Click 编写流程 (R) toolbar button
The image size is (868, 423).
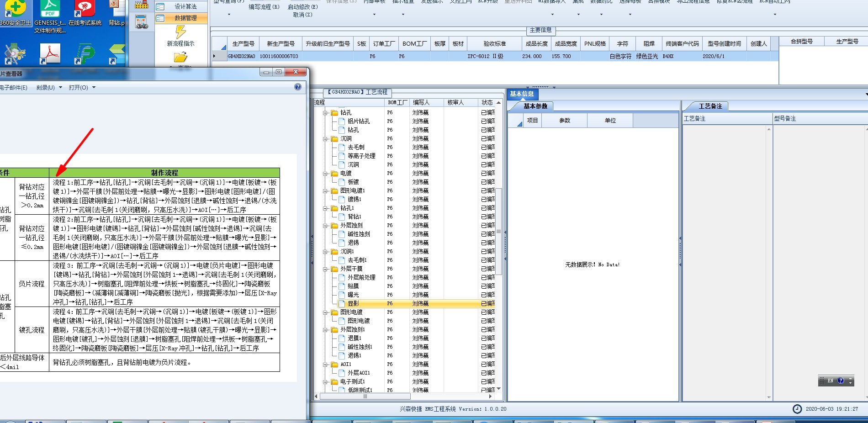[264, 7]
